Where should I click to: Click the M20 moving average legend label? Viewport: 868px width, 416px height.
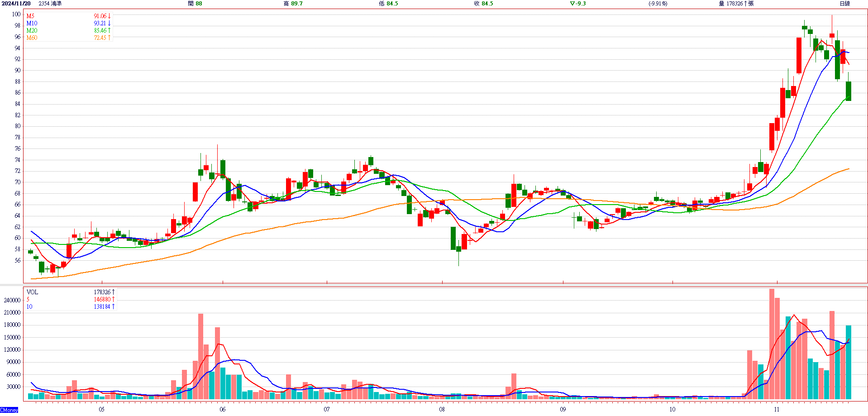(x=32, y=30)
